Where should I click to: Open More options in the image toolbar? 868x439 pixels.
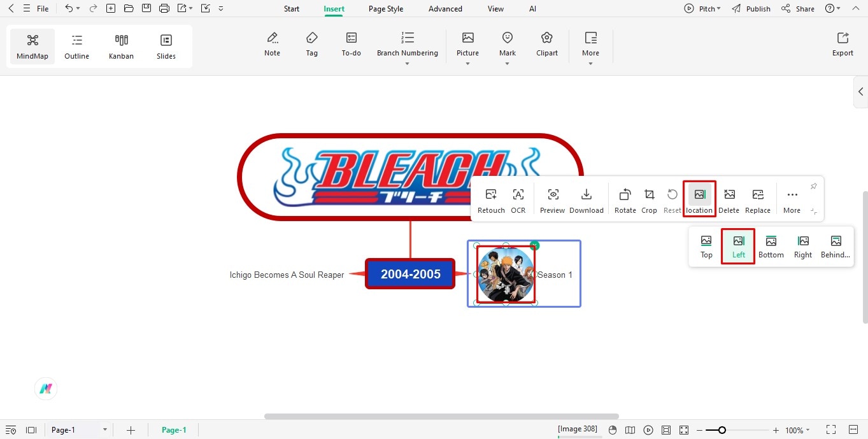[792, 201]
